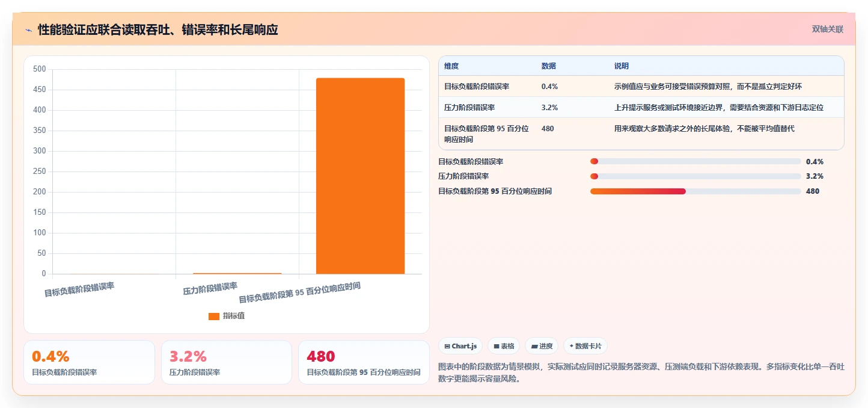The height and width of the screenshot is (408, 868).
Task: Select the 表格 chip
Action: (504, 346)
